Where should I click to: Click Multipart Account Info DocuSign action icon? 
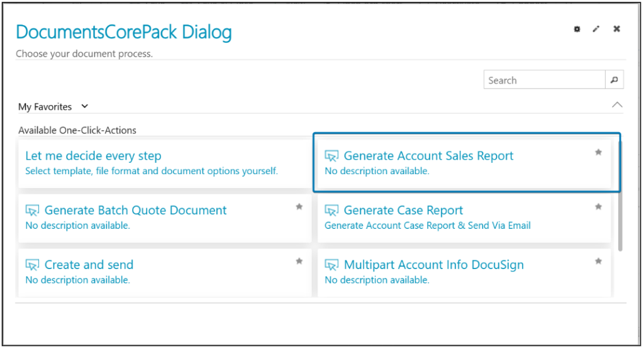click(331, 265)
